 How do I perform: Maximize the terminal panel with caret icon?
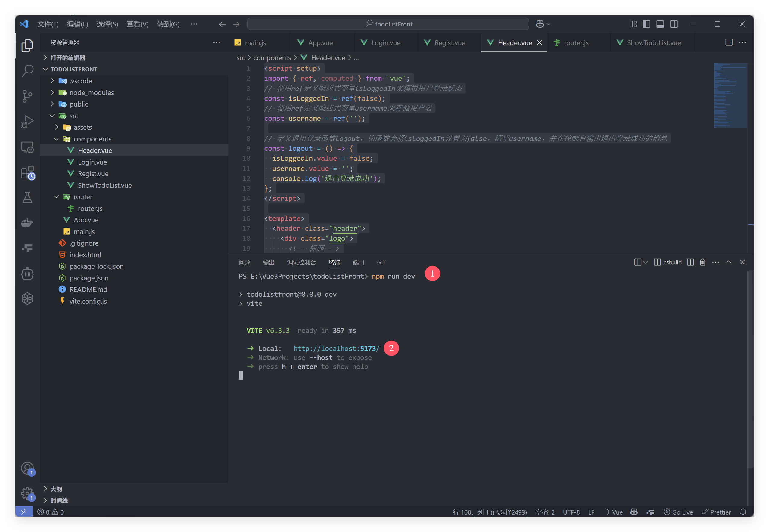729,262
